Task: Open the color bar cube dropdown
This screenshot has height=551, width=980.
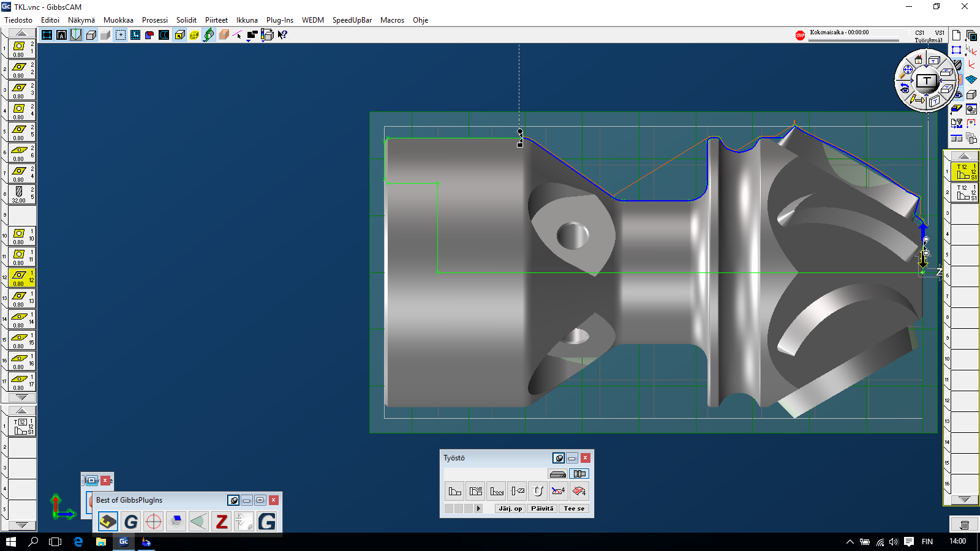Action: (267, 35)
